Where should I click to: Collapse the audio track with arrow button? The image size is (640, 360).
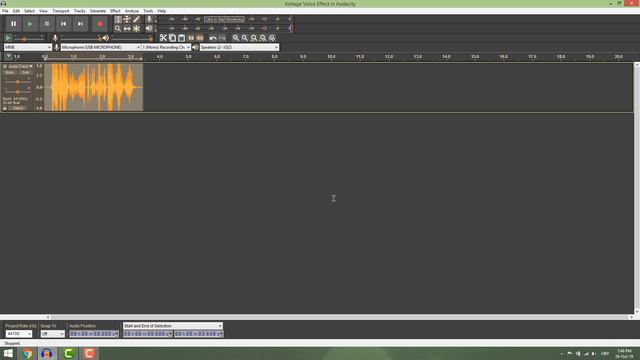(5, 108)
